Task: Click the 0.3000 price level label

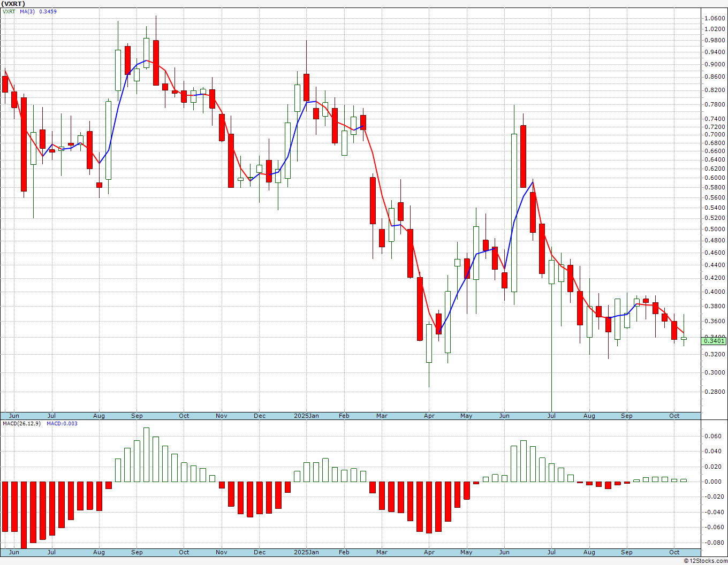Action: [715, 373]
